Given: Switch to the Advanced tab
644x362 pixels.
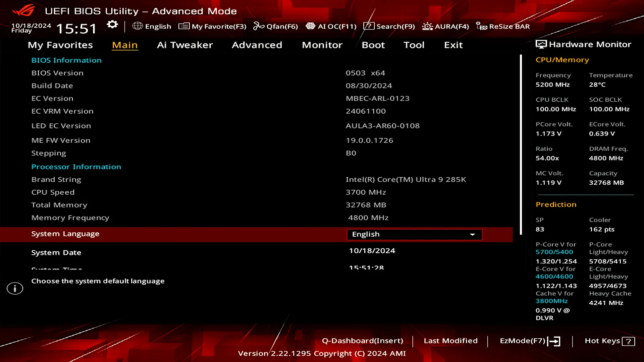Looking at the screenshot, I should click(257, 45).
